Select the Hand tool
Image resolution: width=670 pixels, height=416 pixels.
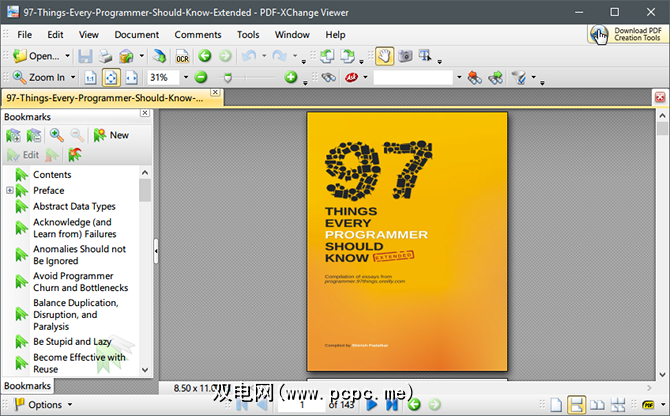coord(384,56)
